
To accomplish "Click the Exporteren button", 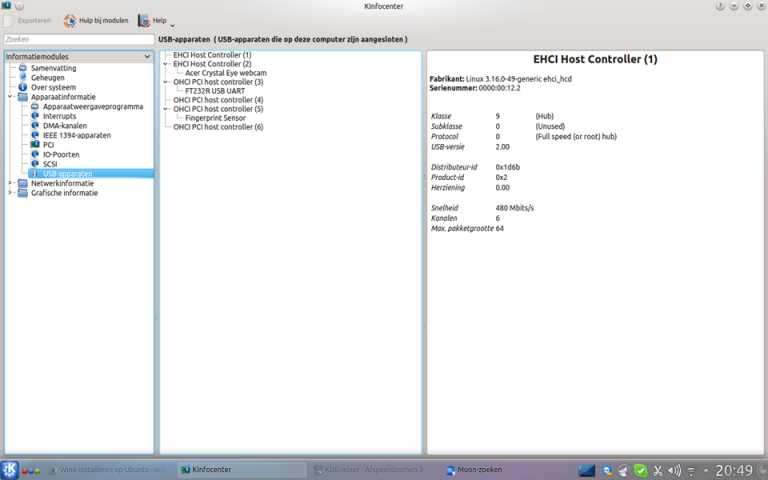I will (x=28, y=21).
